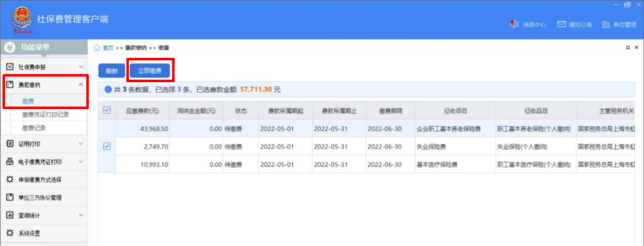Go to 首页 via breadcrumb link

click(108, 48)
